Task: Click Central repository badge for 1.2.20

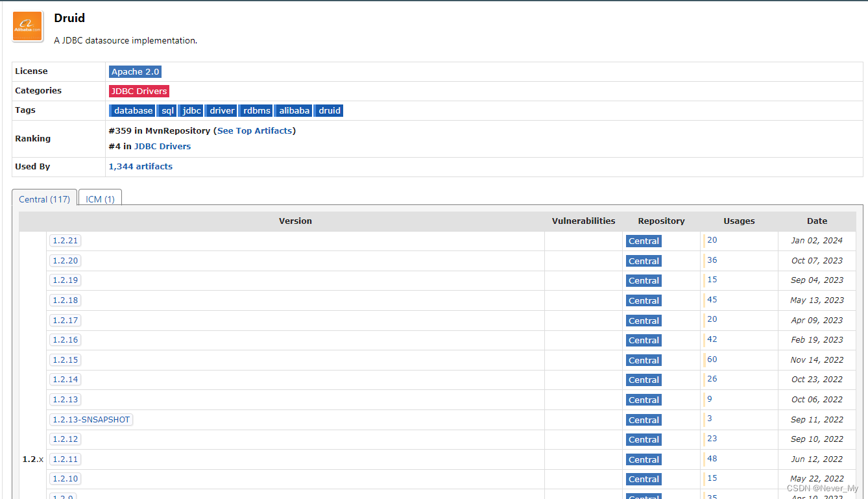Action: point(644,261)
